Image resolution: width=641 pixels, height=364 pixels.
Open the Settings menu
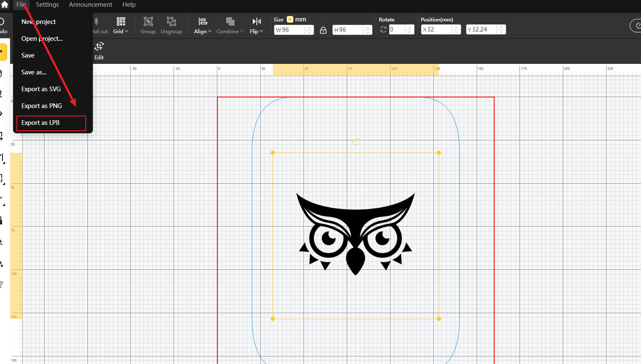tap(47, 5)
